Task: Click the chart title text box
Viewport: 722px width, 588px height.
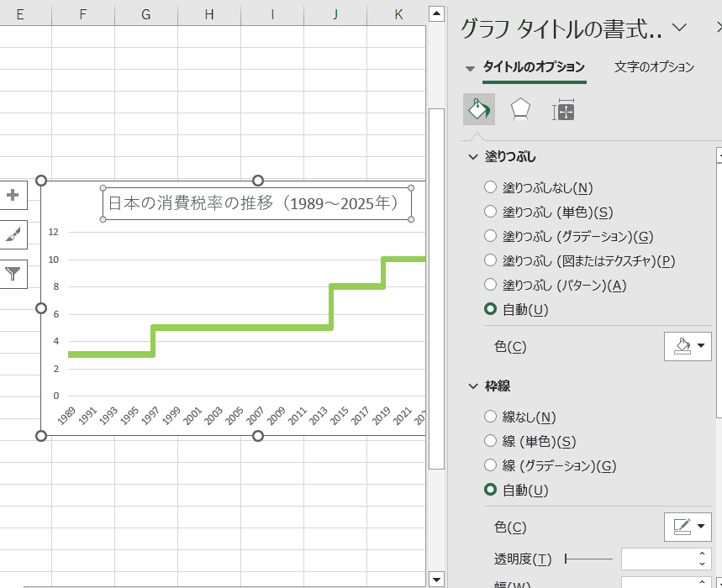Action: pyautogui.click(x=257, y=203)
